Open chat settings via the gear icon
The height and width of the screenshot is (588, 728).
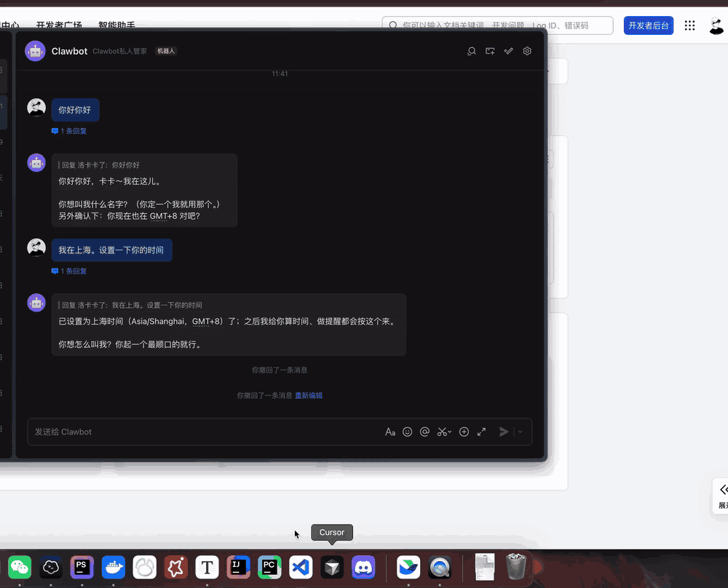(527, 51)
